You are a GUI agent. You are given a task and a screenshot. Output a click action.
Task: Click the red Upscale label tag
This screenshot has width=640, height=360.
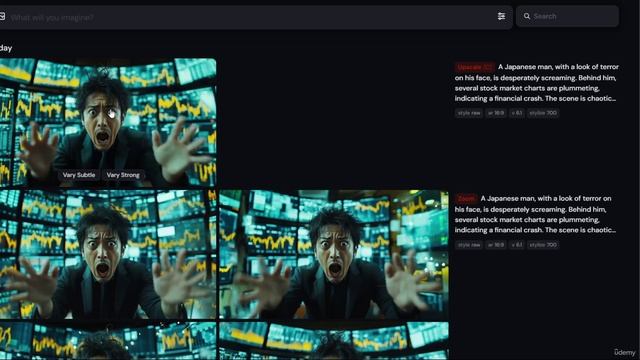point(475,67)
